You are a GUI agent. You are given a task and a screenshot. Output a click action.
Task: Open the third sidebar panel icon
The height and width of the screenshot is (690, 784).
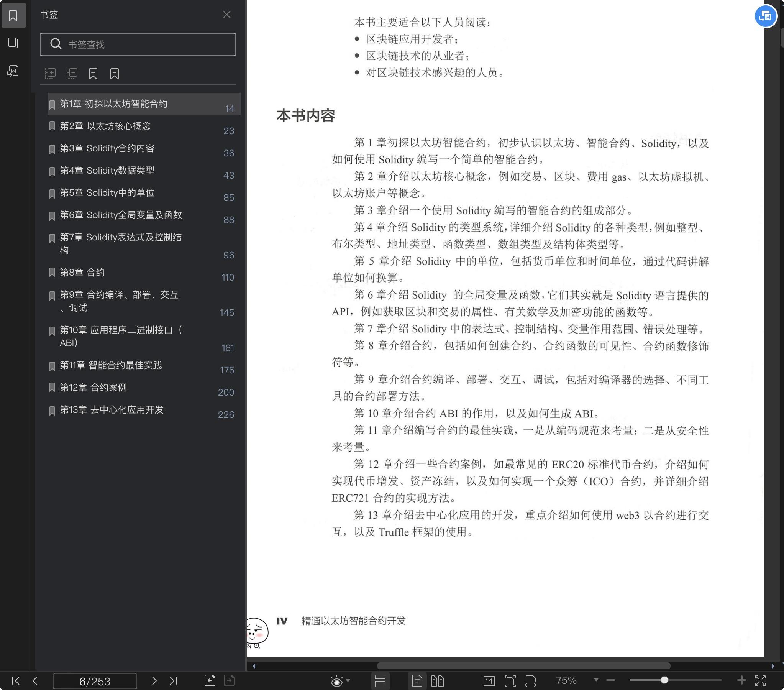(x=13, y=71)
